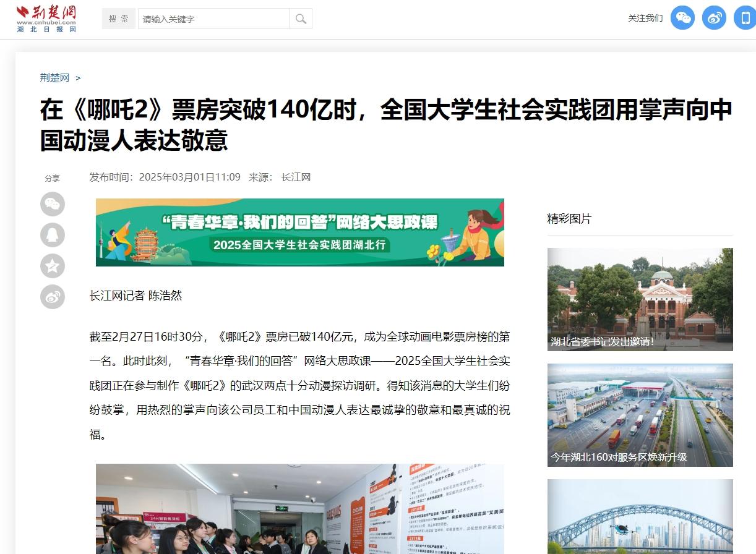Open the WeChat follow icon in header
The image size is (756, 554).
pos(683,18)
